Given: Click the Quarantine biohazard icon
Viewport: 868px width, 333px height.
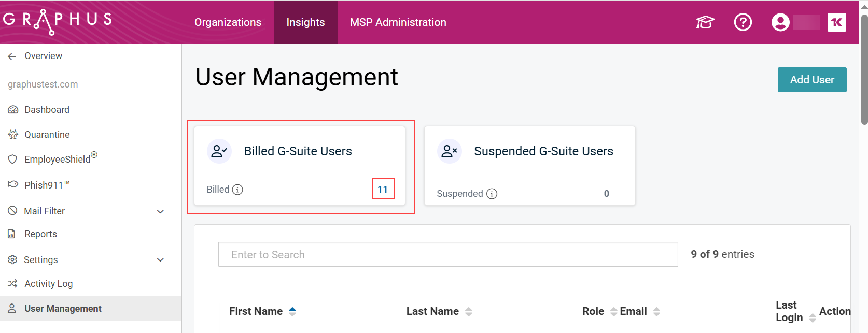Looking at the screenshot, I should [13, 135].
